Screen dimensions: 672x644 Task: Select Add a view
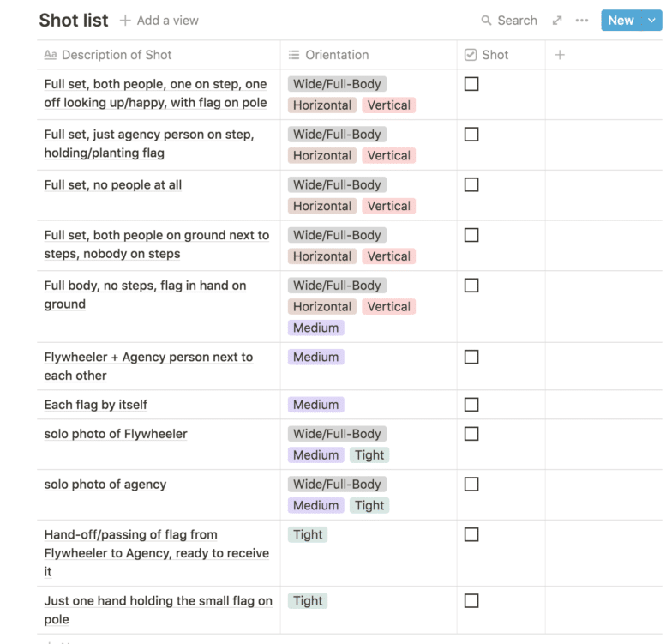[167, 20]
